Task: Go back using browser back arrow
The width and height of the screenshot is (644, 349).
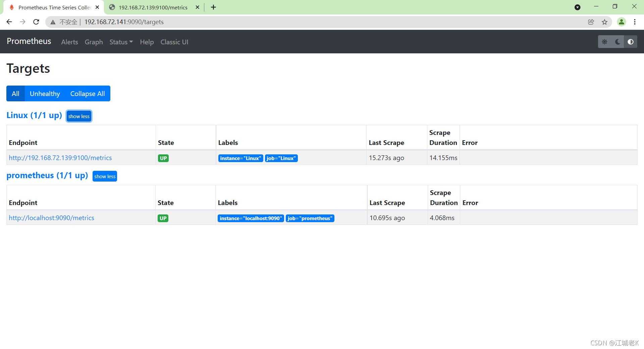Action: [9, 22]
